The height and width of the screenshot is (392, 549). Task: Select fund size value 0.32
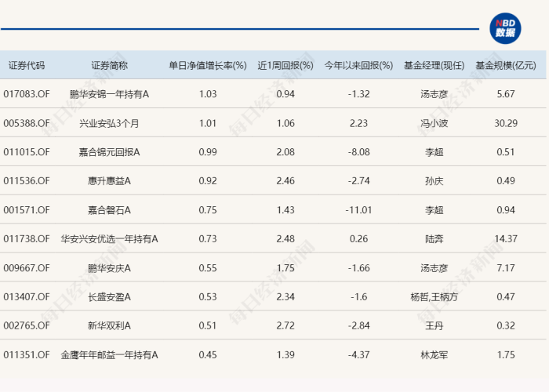[x=506, y=326]
